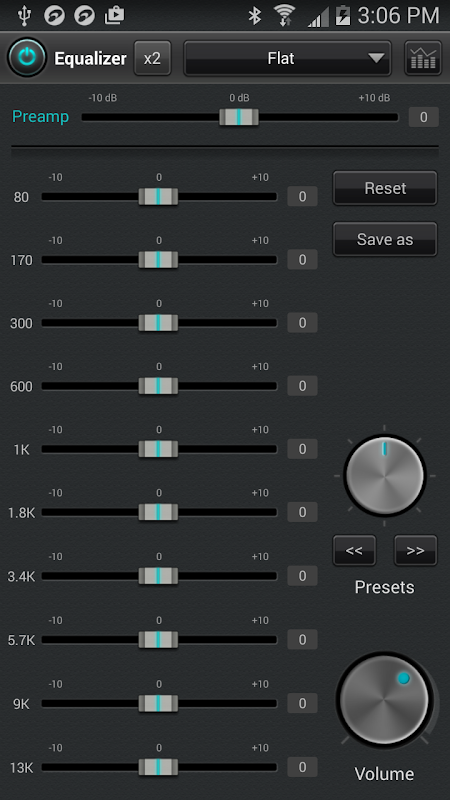Tap the Bluetooth status bar icon
This screenshot has height=800, width=450.
click(x=254, y=15)
